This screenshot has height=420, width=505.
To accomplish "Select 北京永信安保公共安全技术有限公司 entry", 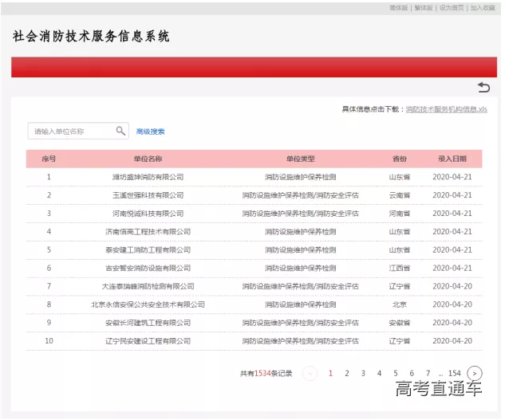I will click(x=148, y=304).
